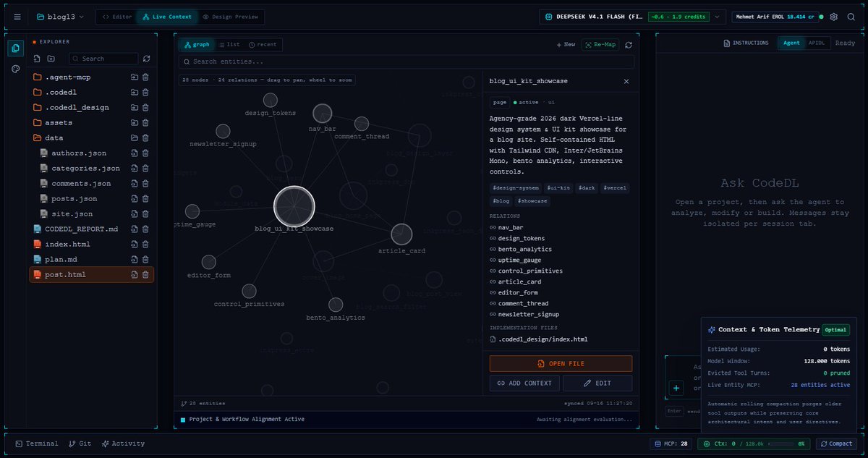
Task: Open site.json file
Action: pyautogui.click(x=72, y=213)
